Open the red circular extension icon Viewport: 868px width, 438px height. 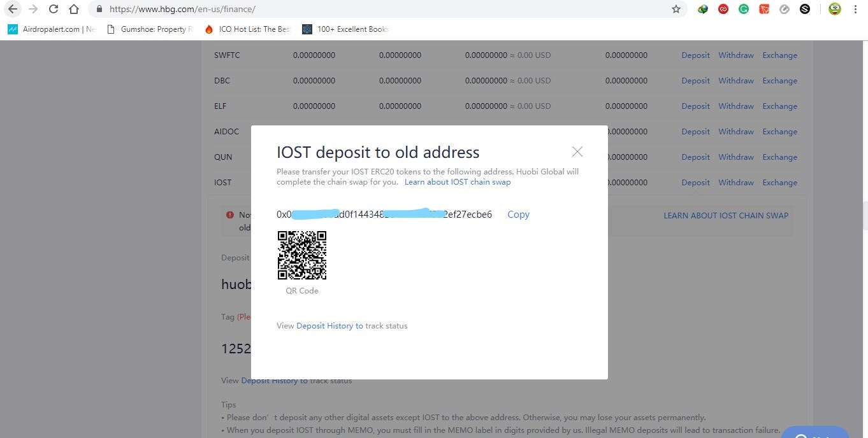pyautogui.click(x=723, y=9)
